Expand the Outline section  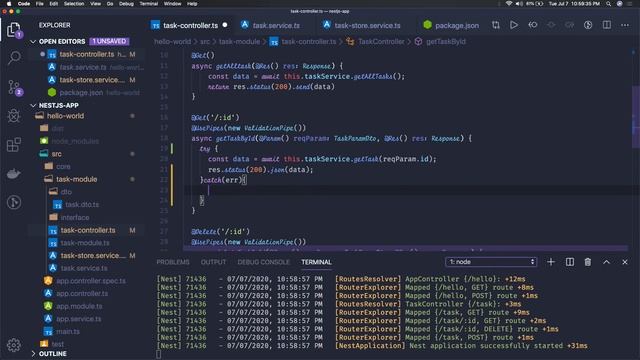[x=33, y=354]
